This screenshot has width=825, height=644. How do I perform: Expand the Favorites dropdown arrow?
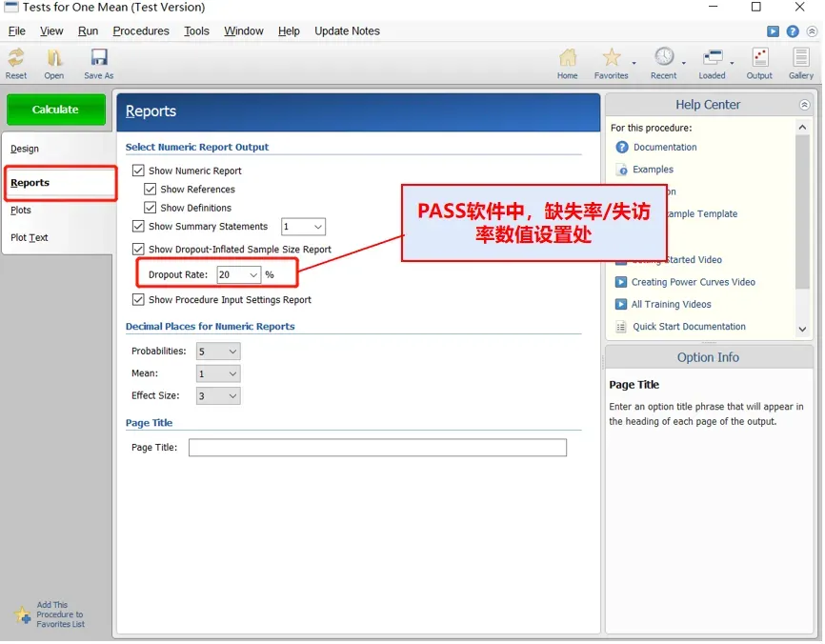point(635,63)
